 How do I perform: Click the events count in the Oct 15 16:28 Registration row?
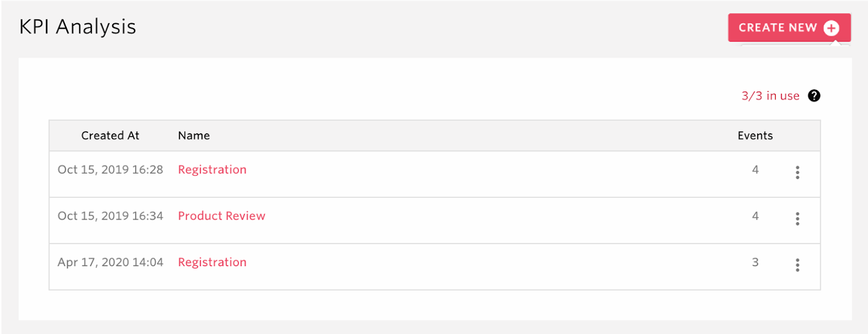point(755,170)
